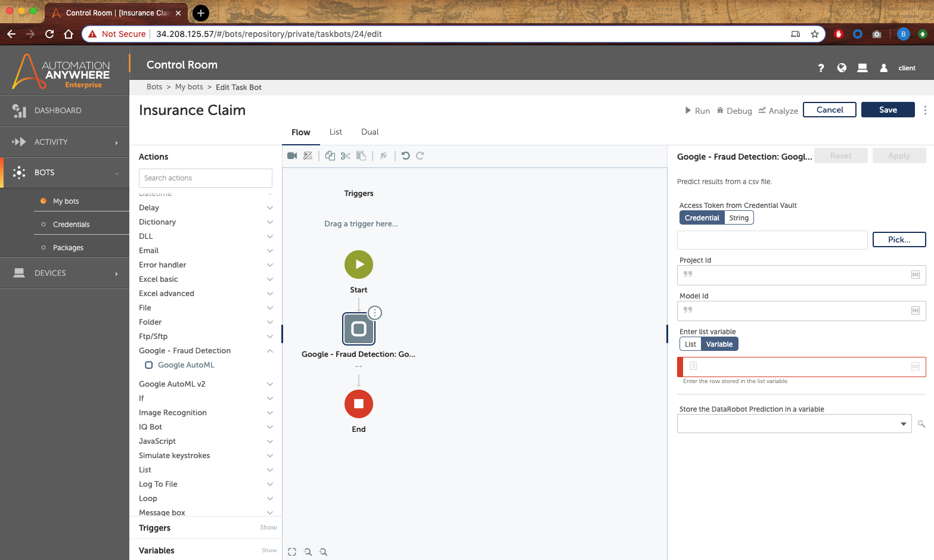
Task: Go to the browser home page
Action: click(x=69, y=34)
